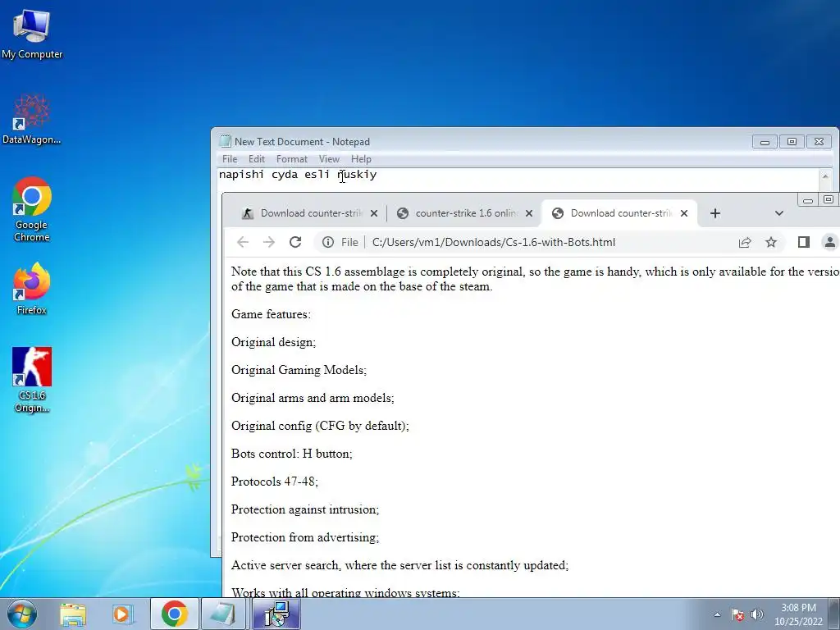Open Action Center flag icon in tray
This screenshot has height=630, width=840.
[737, 614]
